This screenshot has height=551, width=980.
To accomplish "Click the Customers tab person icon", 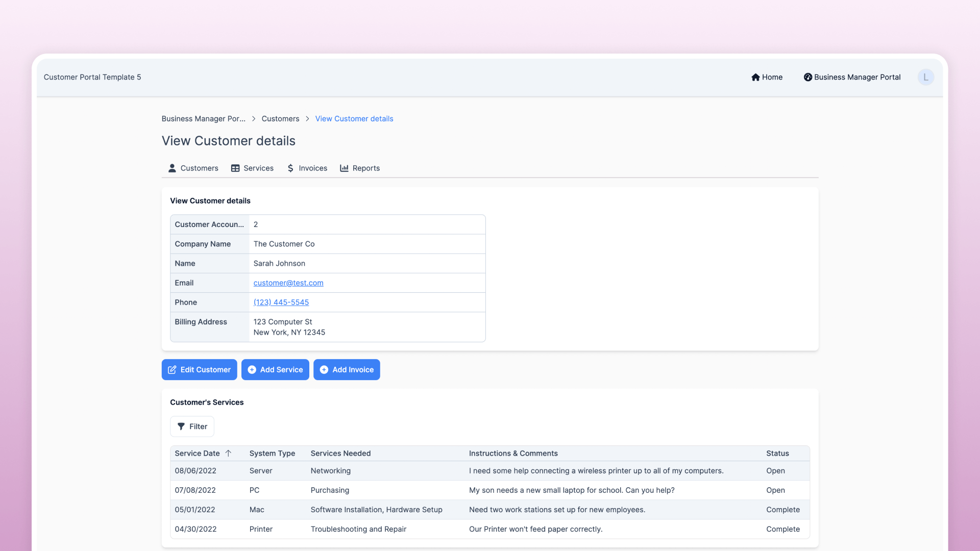I will tap(172, 168).
